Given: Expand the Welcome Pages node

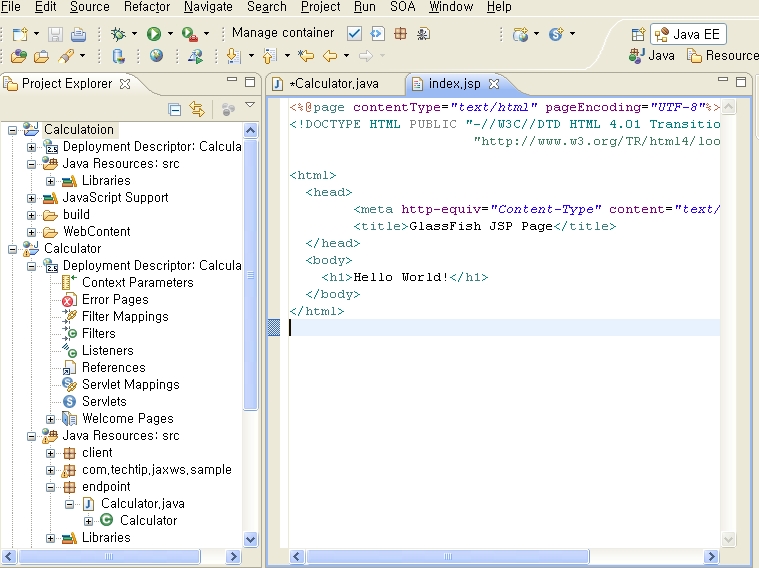Looking at the screenshot, I should click(x=51, y=419).
